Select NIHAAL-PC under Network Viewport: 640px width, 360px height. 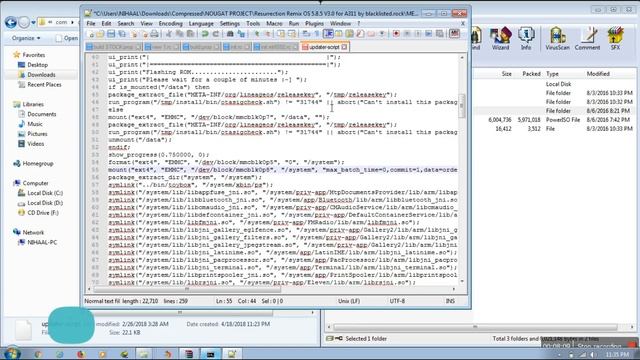coord(38,242)
